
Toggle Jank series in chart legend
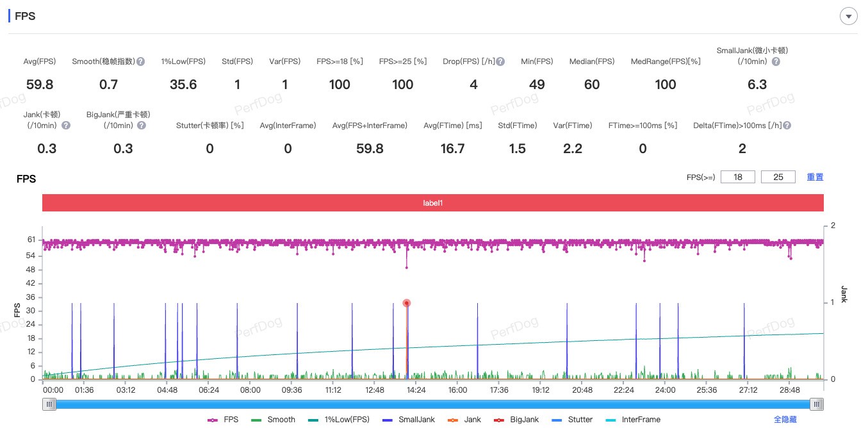(x=464, y=420)
